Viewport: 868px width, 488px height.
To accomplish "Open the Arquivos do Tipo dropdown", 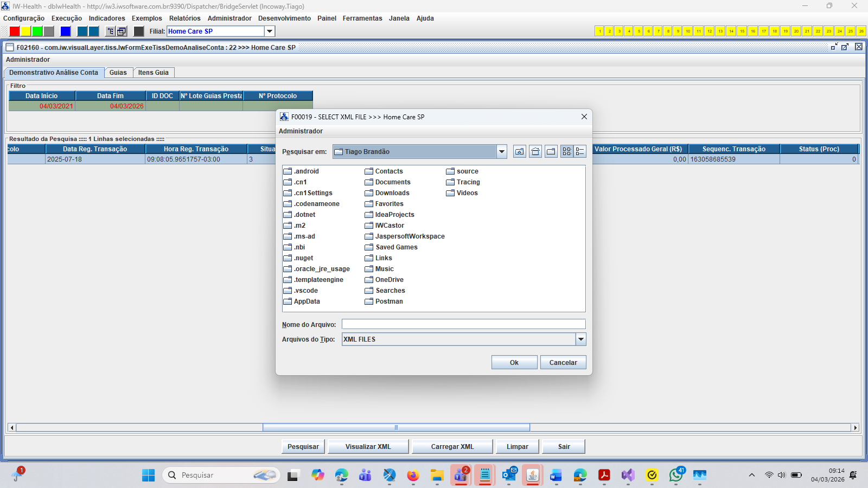I will pos(580,339).
